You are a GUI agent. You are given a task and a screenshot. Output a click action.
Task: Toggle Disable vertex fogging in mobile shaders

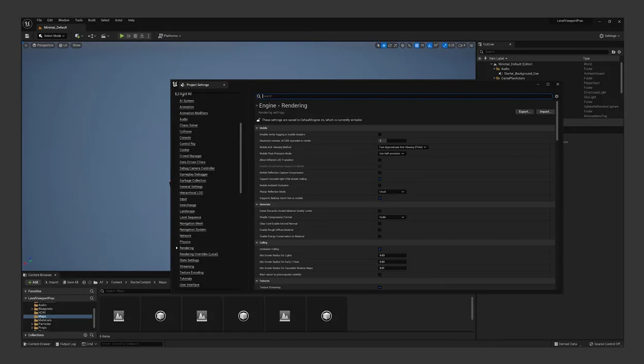coord(380,135)
